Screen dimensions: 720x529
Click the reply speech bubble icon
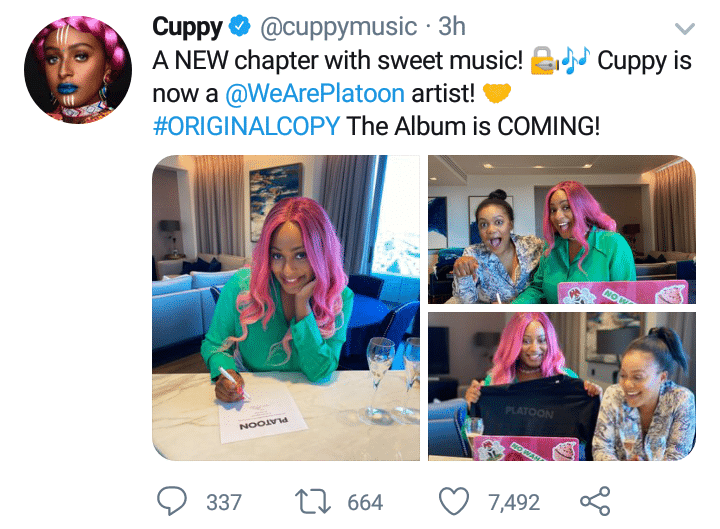[172, 501]
